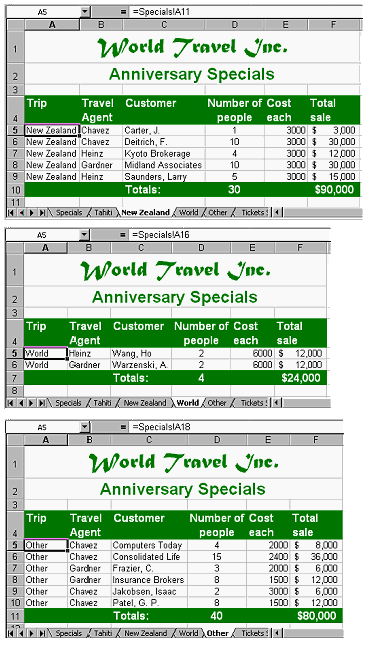The height and width of the screenshot is (647, 365).
Task: Jump to first sheet tab in Other window
Action: (11, 633)
